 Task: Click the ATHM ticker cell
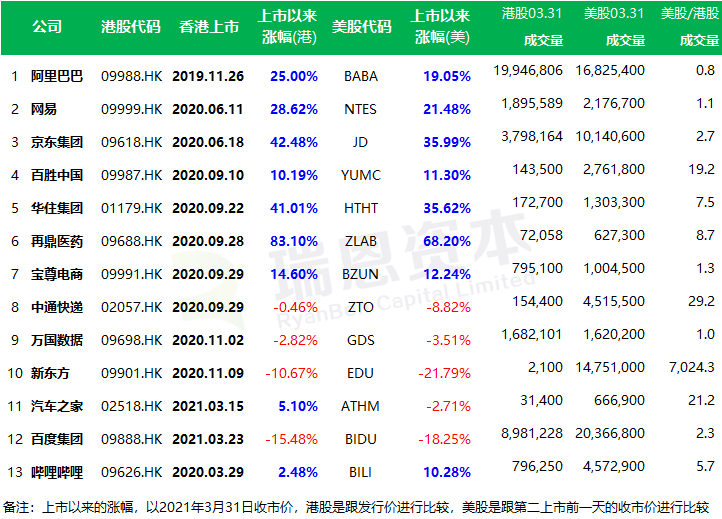(x=360, y=406)
